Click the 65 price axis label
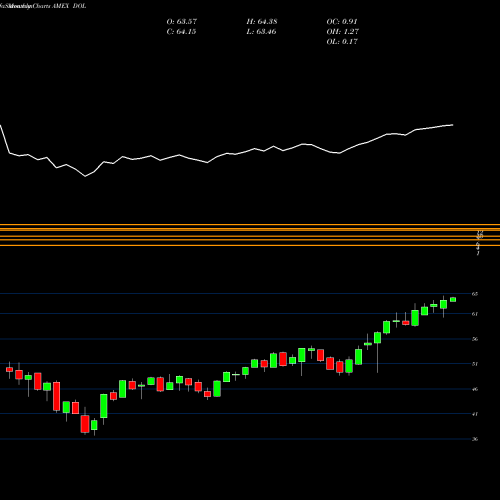 [x=475, y=294]
